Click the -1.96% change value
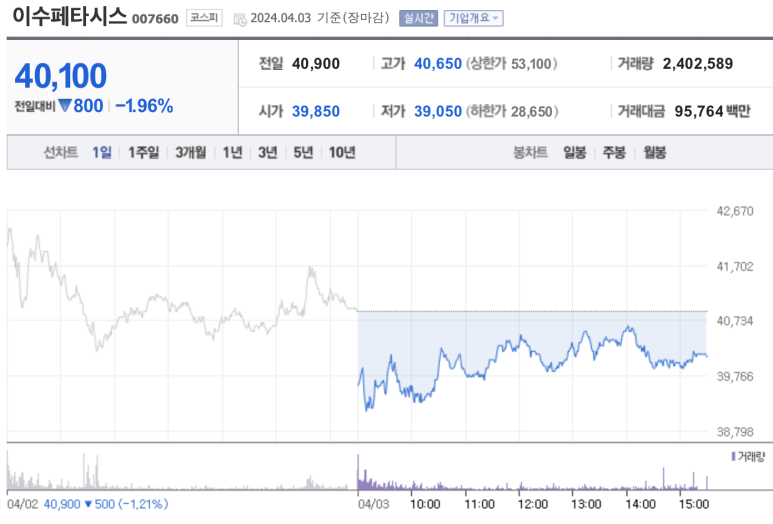This screenshot has height=524, width=773. (x=144, y=106)
